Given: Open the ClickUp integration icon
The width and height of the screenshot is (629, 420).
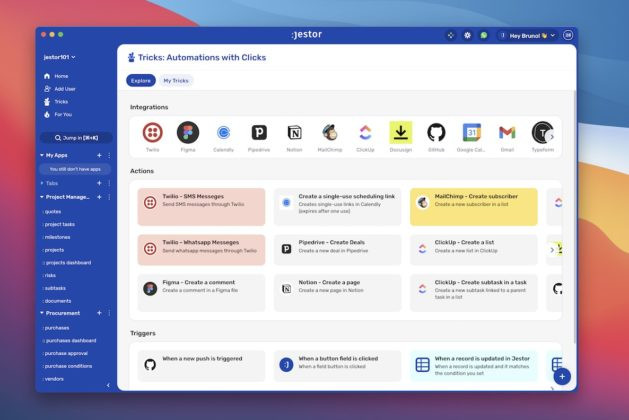Looking at the screenshot, I should point(365,133).
